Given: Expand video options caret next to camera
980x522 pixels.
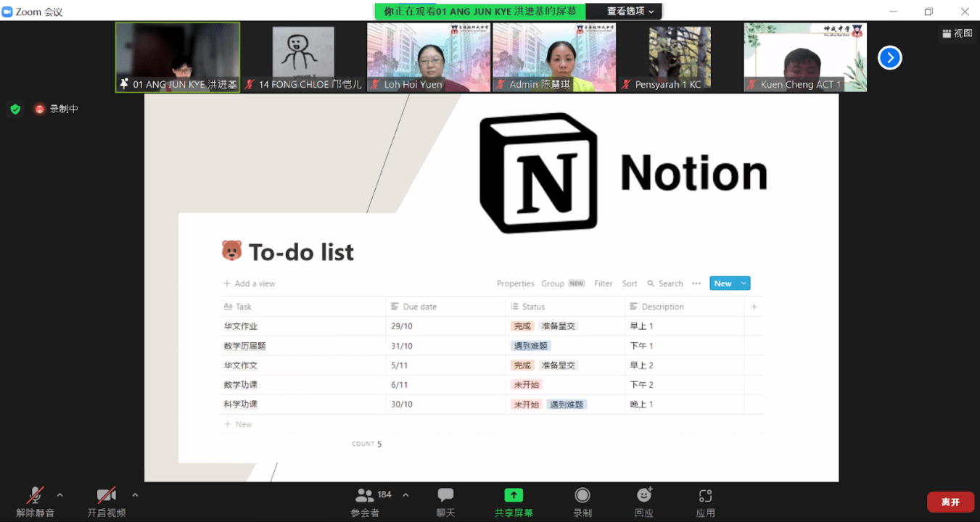Looking at the screenshot, I should pyautogui.click(x=135, y=495).
